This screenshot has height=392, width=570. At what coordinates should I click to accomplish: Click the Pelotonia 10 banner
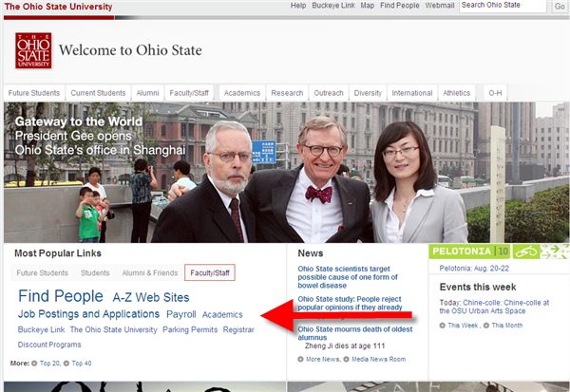(x=469, y=252)
